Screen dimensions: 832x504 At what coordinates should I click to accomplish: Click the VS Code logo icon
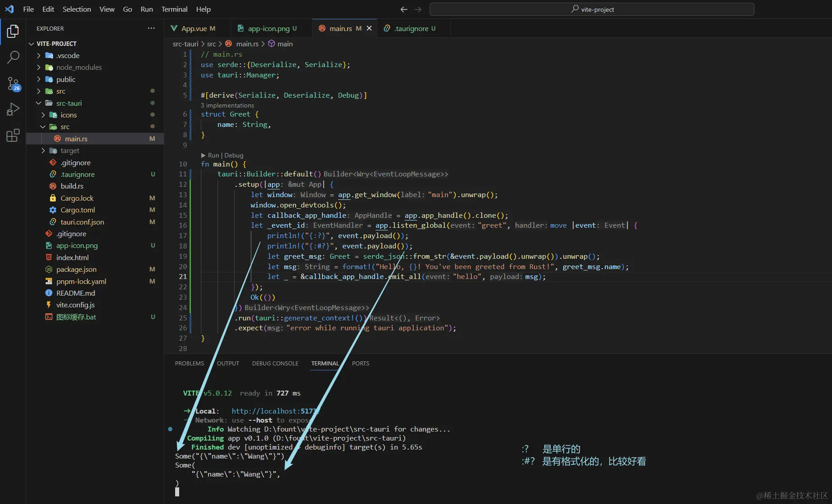(x=9, y=9)
